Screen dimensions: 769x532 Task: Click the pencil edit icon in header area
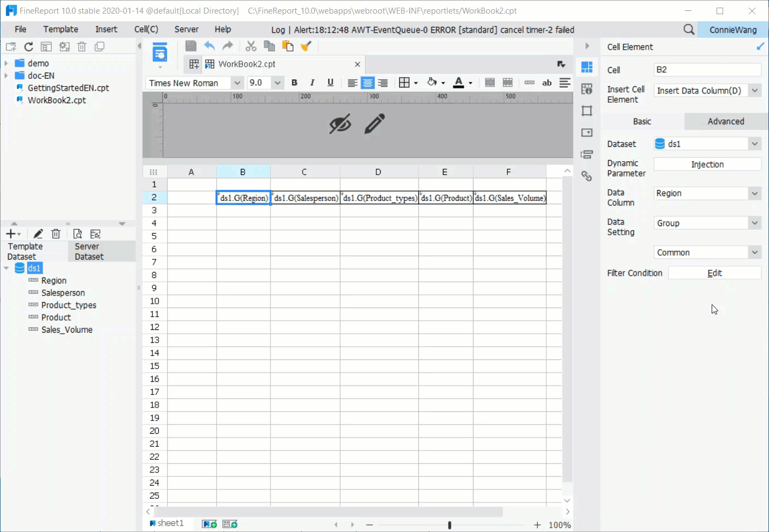tap(375, 124)
